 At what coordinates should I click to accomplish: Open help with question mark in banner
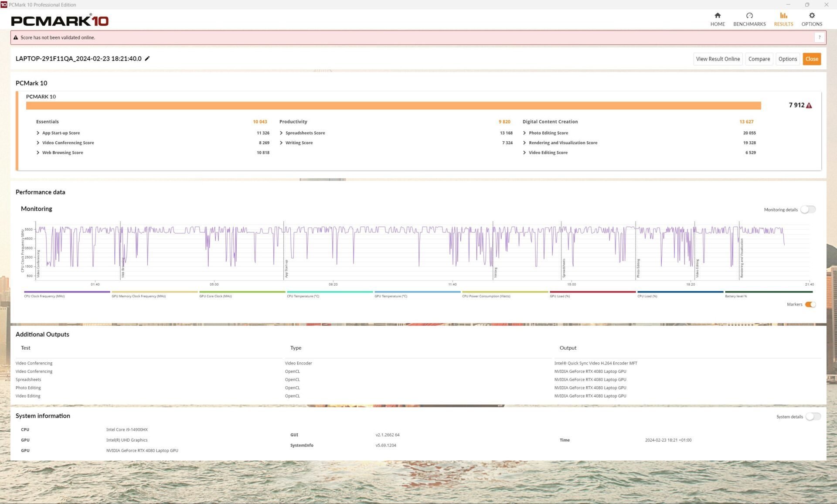coord(819,37)
